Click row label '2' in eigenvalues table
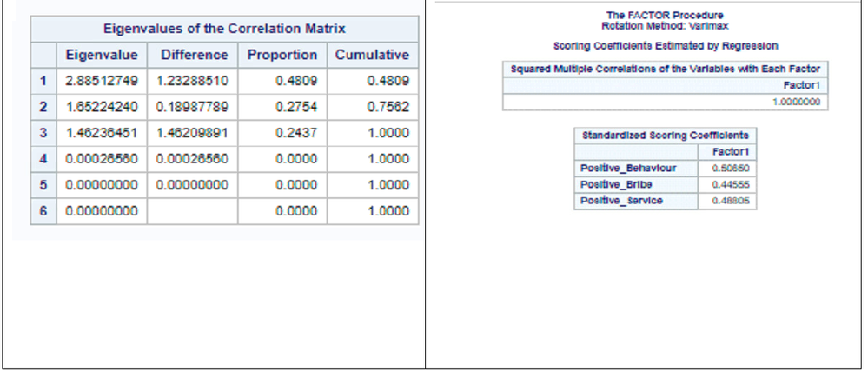 click(43, 107)
